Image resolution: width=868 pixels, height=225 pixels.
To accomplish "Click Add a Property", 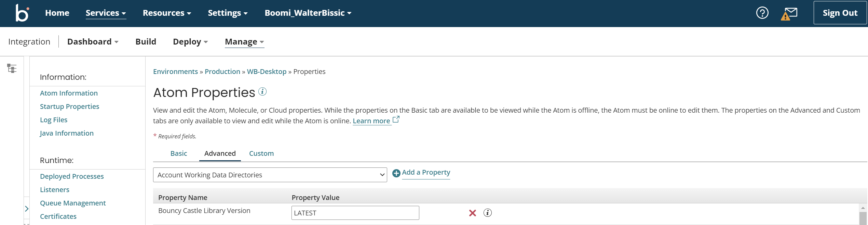I will coord(426,172).
